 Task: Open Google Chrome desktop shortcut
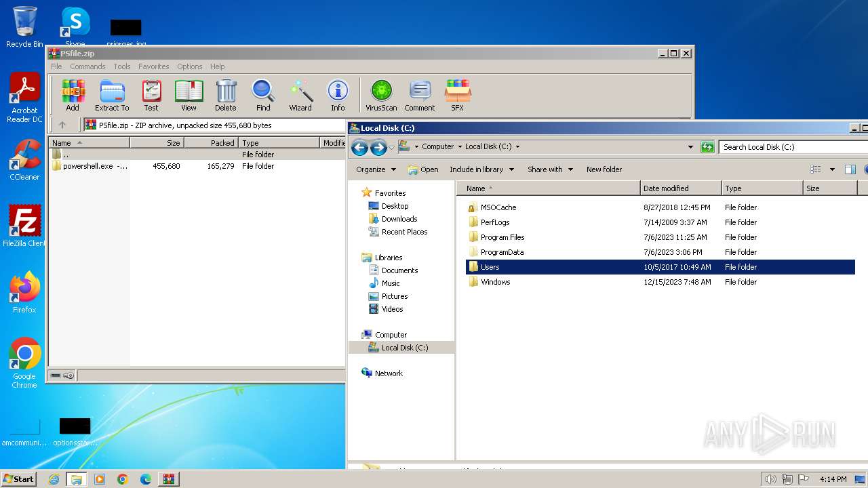(x=24, y=363)
